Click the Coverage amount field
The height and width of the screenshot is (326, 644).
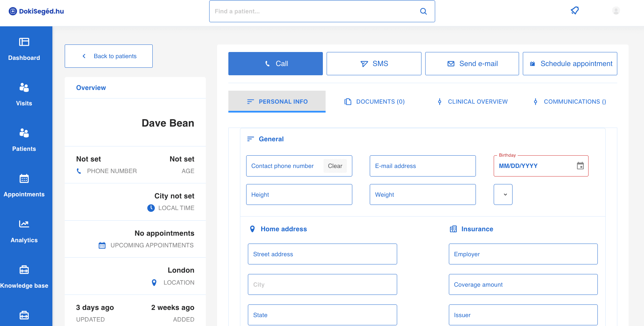[x=523, y=284]
